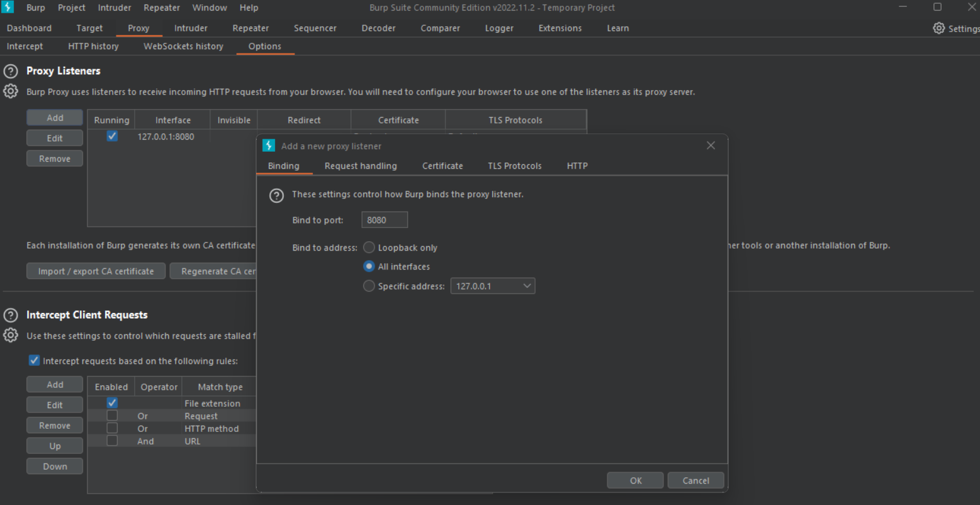
Task: Toggle Running checkbox for 127.0.0.1:8080 listener
Action: click(x=112, y=136)
